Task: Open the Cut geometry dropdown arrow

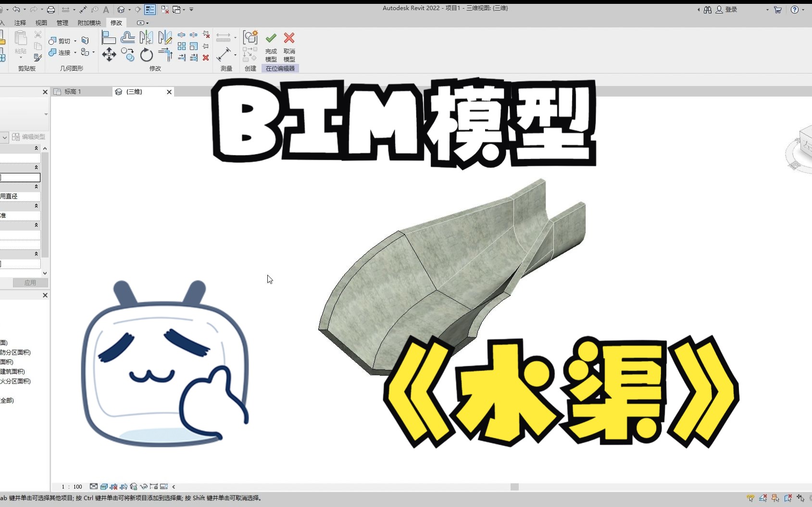Action: pos(75,41)
